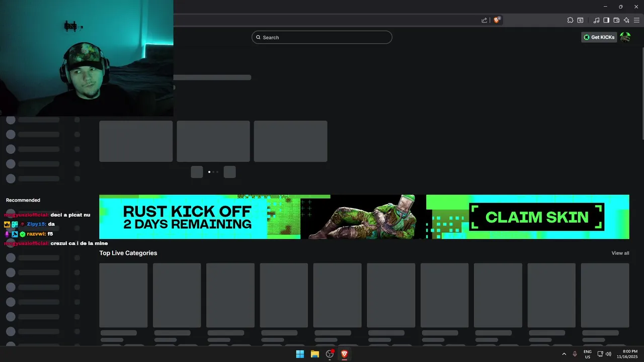
Task: Open the Brave Wallet icon
Action: [616, 20]
